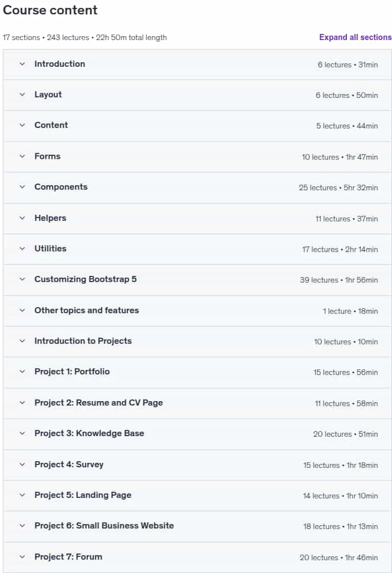The height and width of the screenshot is (573, 392).
Task: Click Project 6: Small Business Website title
Action: 104,526
